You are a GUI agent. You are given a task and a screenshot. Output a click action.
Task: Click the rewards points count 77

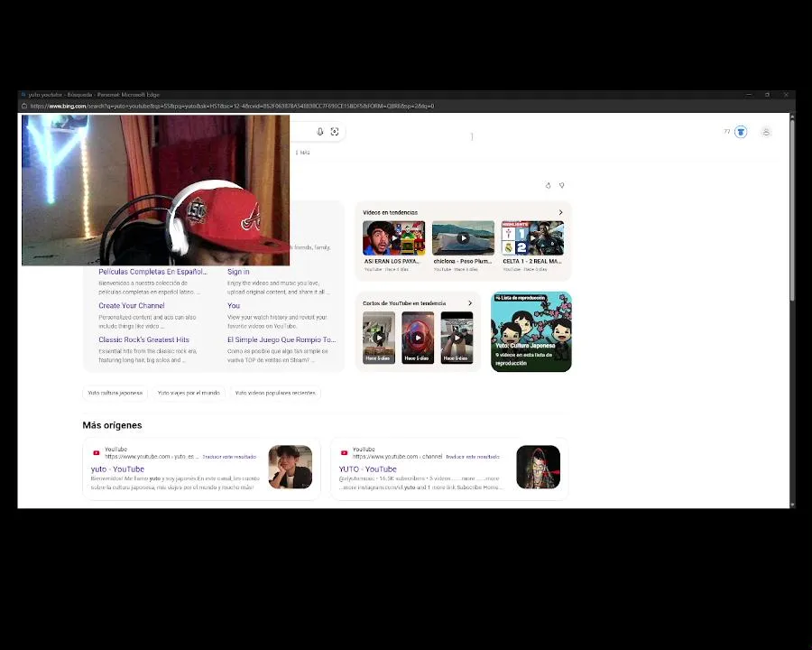tap(726, 132)
